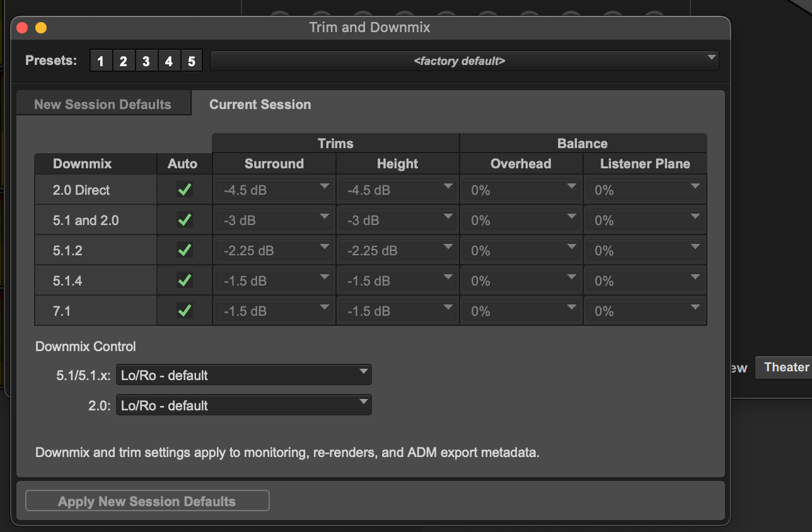This screenshot has height=532, width=812.
Task: Toggle Auto checkbox for 5.1.4
Action: (x=185, y=280)
